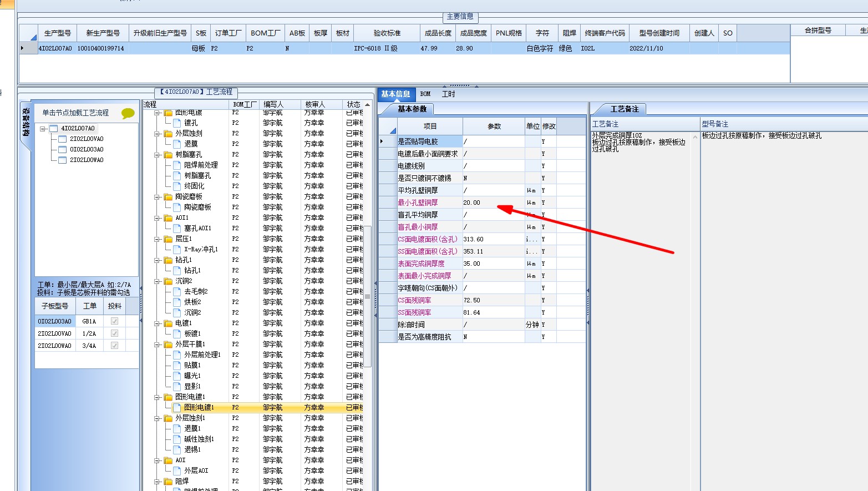
Task: Collapse the 外层干膜1 process group
Action: point(158,345)
